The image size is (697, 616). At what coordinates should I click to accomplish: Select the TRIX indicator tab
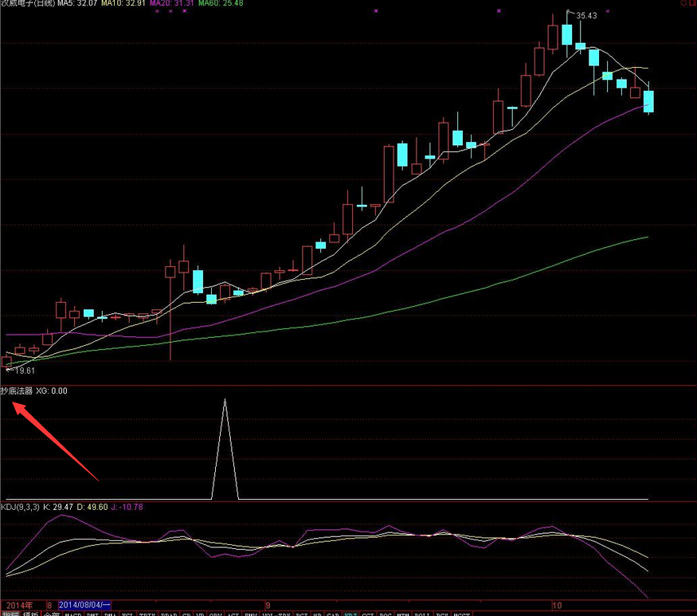(x=147, y=614)
